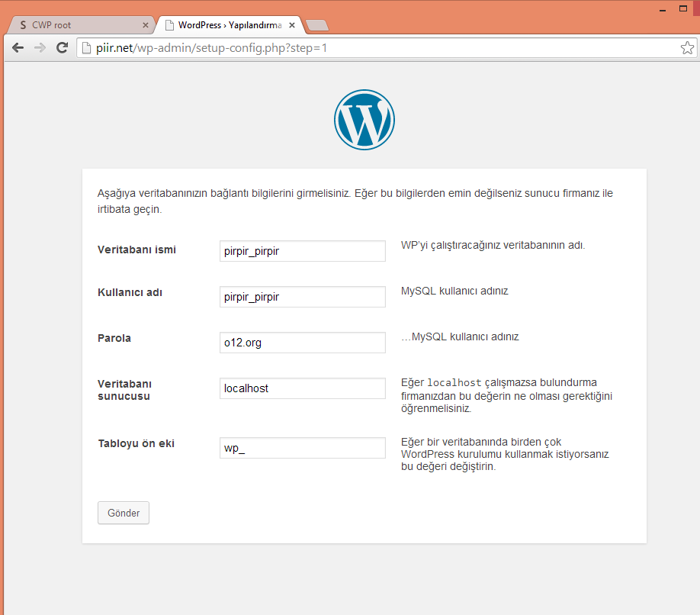700x615 pixels.
Task: Close the CWP root tab
Action: 145,25
